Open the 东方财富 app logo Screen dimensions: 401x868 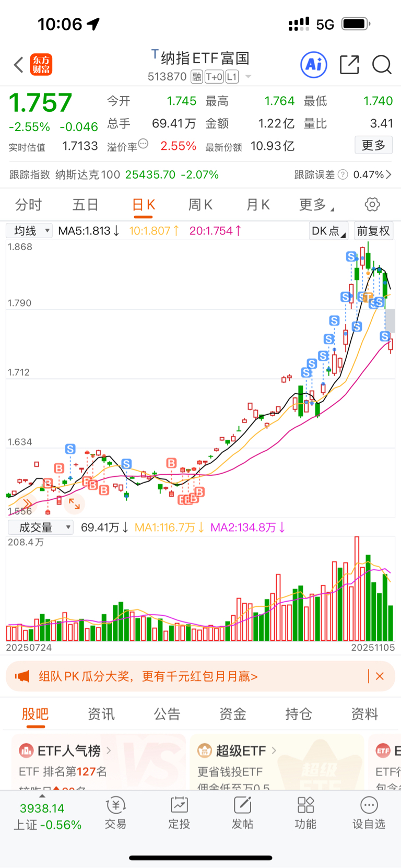41,65
